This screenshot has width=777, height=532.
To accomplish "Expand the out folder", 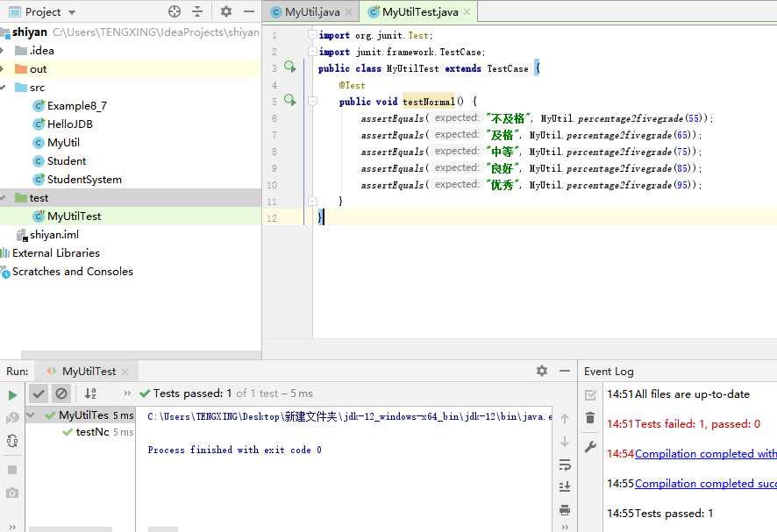I will [2, 69].
